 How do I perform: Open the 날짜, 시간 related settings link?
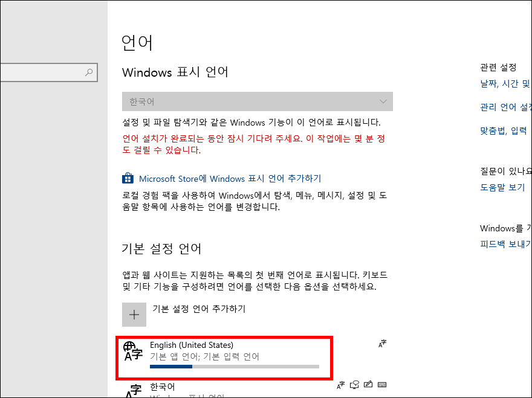(x=505, y=83)
